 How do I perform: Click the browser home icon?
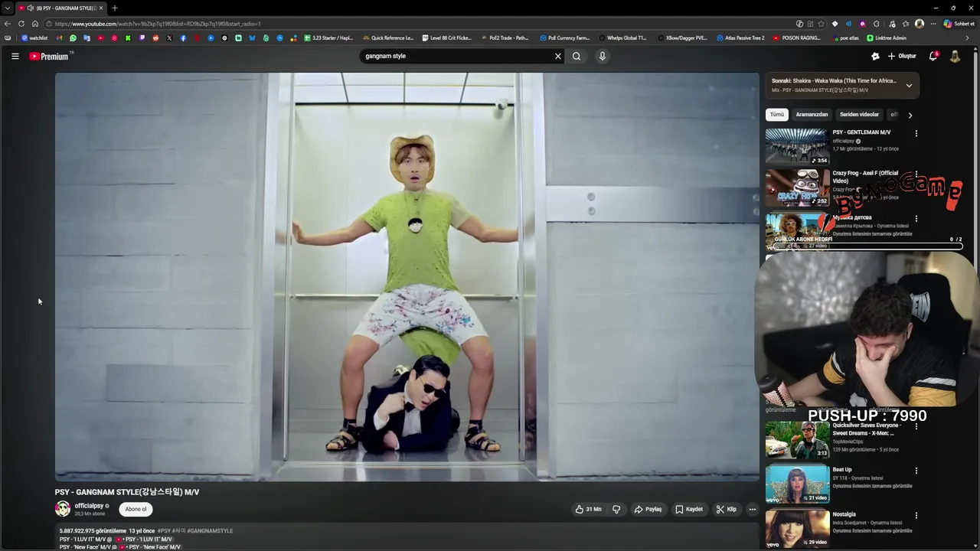click(x=35, y=24)
